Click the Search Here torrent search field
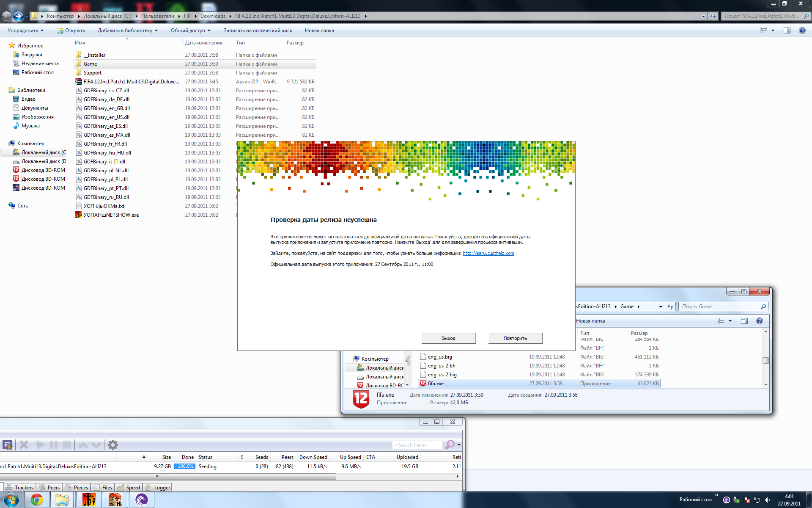Screen dimensions: 812x508 point(417,445)
